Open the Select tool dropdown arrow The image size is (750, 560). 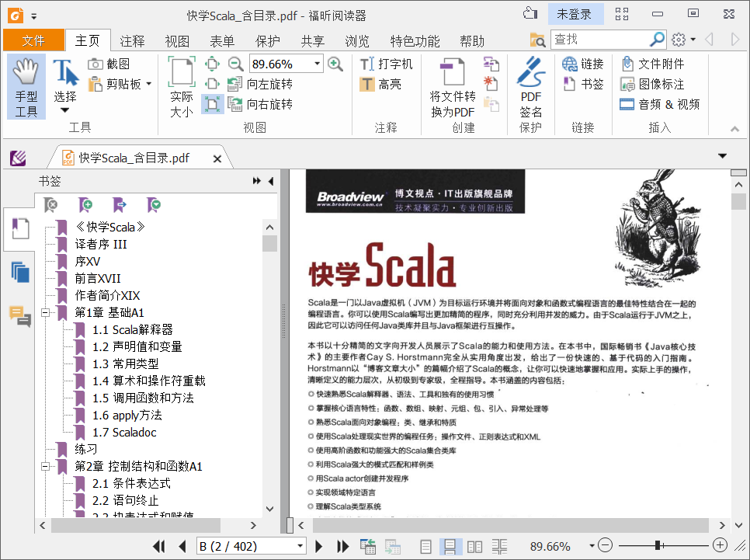click(65, 110)
